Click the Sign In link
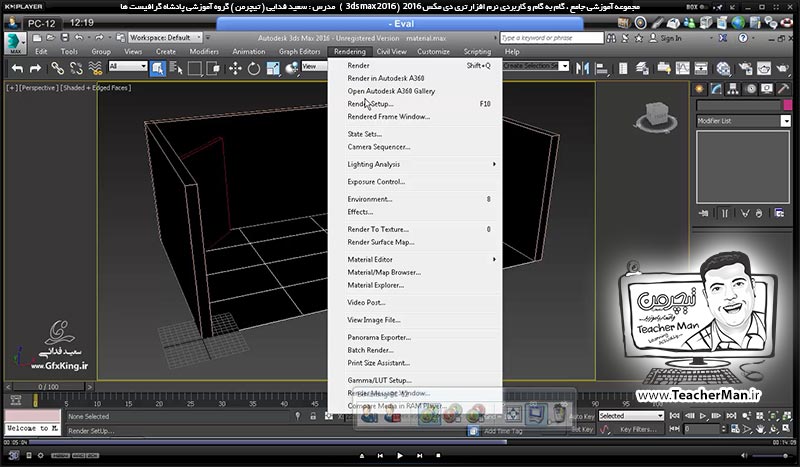 pos(670,38)
